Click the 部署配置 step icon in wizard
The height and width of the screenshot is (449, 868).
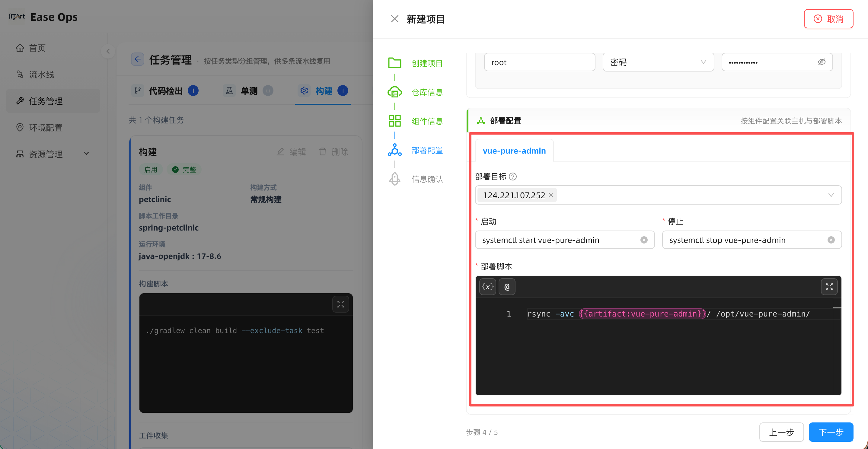point(394,150)
